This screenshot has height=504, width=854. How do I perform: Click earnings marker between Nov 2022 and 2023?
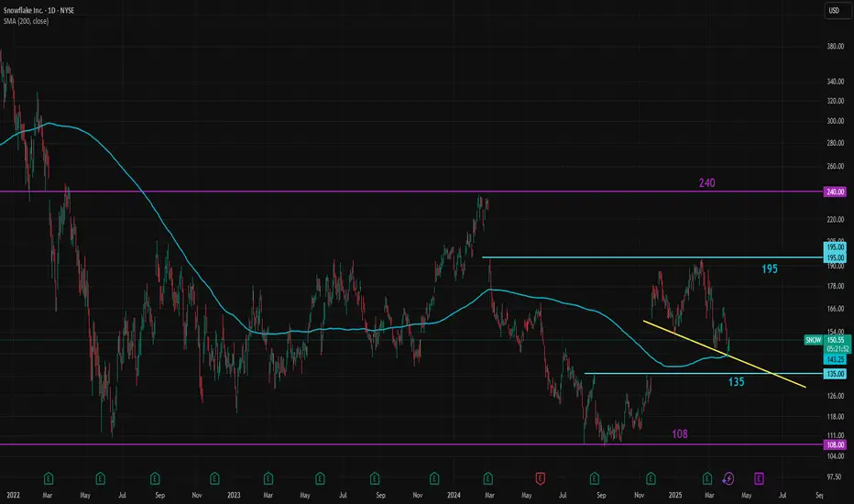coord(214,478)
